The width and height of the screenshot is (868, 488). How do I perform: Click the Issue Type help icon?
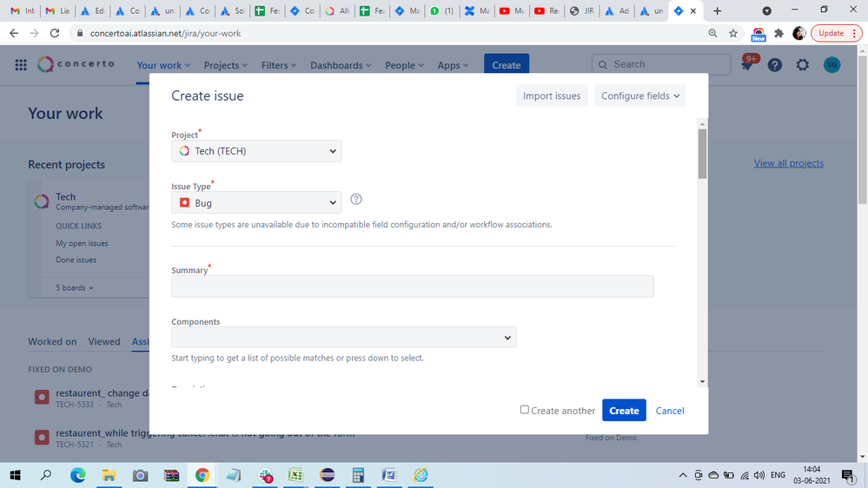pyautogui.click(x=356, y=199)
